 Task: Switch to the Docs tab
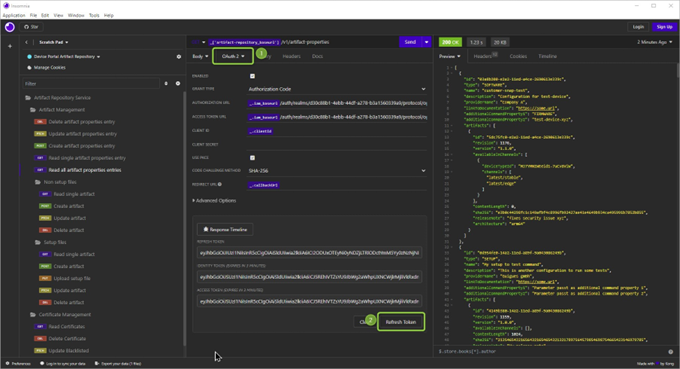coord(317,56)
